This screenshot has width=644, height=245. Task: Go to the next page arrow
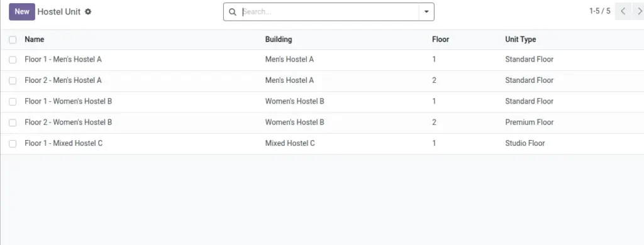coord(639,11)
